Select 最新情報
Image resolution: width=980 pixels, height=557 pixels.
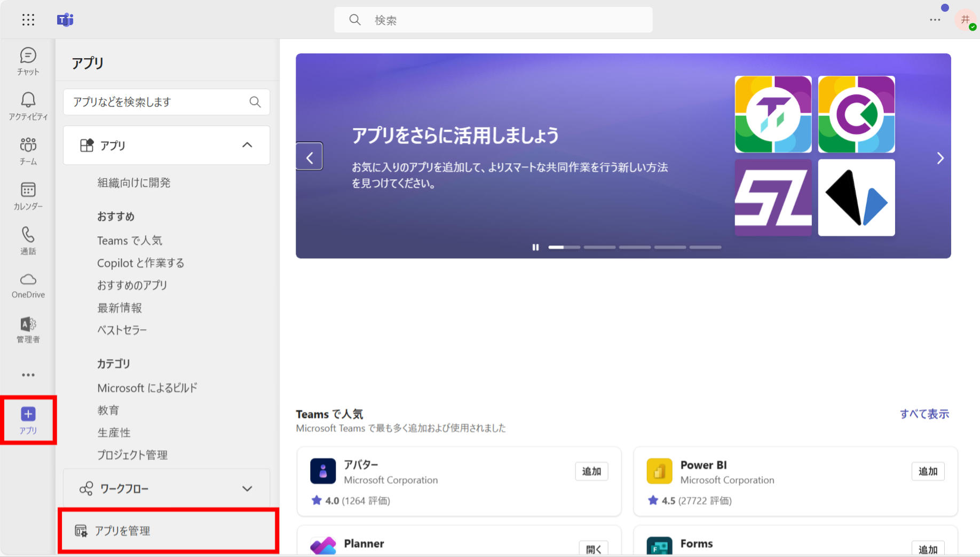pyautogui.click(x=120, y=308)
